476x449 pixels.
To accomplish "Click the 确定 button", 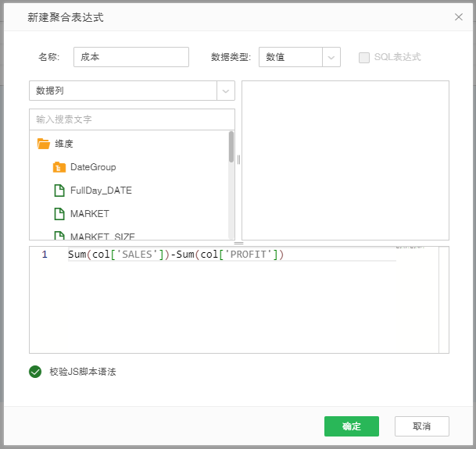I will [x=352, y=426].
